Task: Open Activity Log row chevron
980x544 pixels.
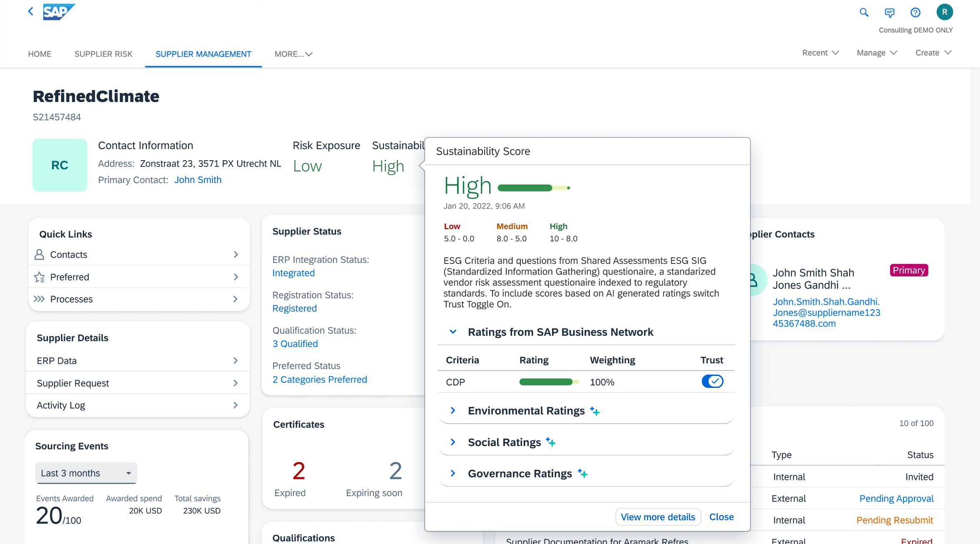Action: [x=236, y=405]
